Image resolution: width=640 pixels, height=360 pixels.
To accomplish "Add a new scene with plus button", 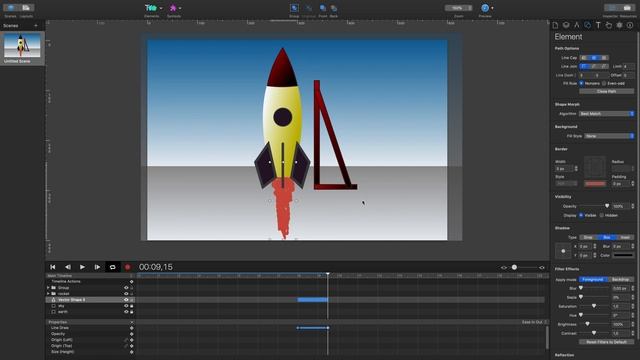I will pos(36,26).
